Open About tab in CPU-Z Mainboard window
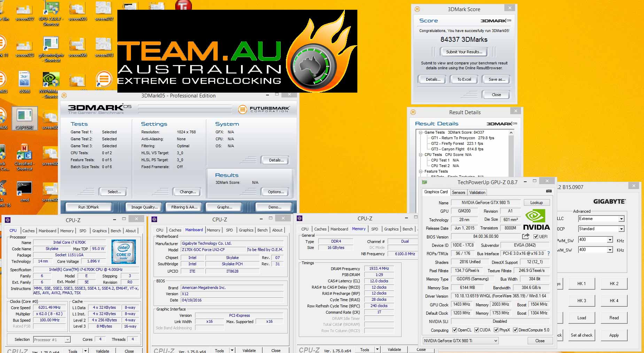Screen dimensions: 644x353 point(277,230)
